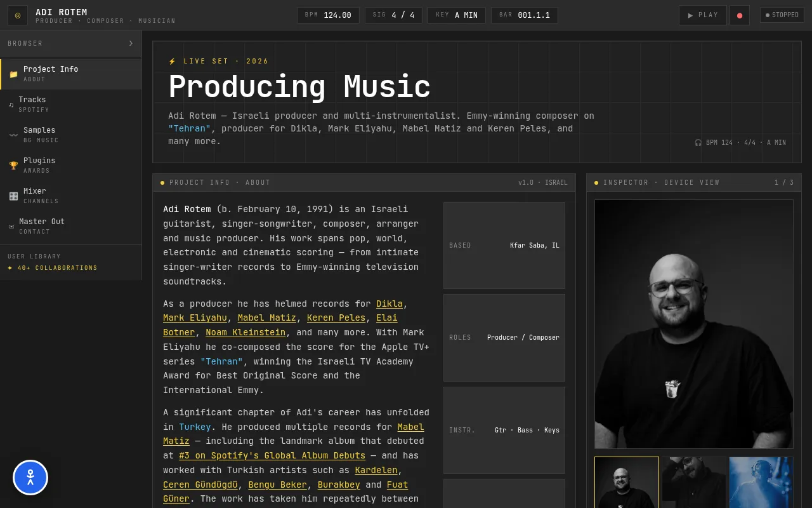Click the KEY A MIN readout
Viewport: 812px width, 508px height.
[x=457, y=15]
